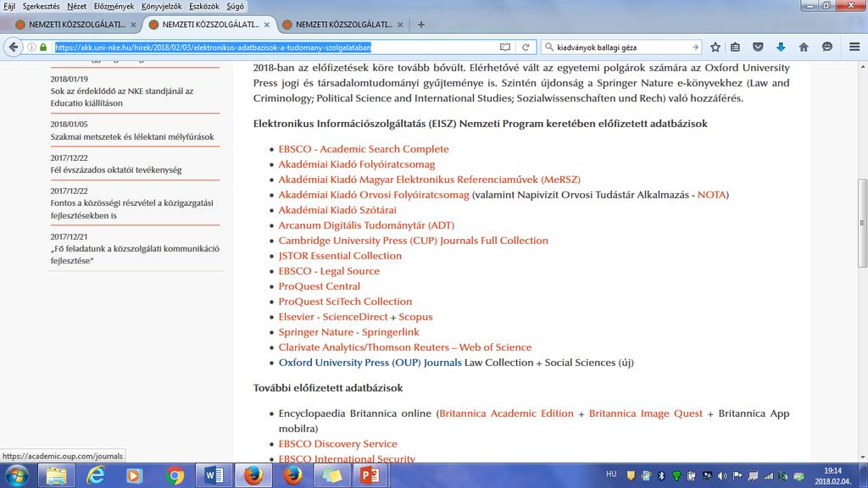Follow the MeRSZ Referenciaművek link
This screenshot has width=868, height=488.
pyautogui.click(x=430, y=180)
